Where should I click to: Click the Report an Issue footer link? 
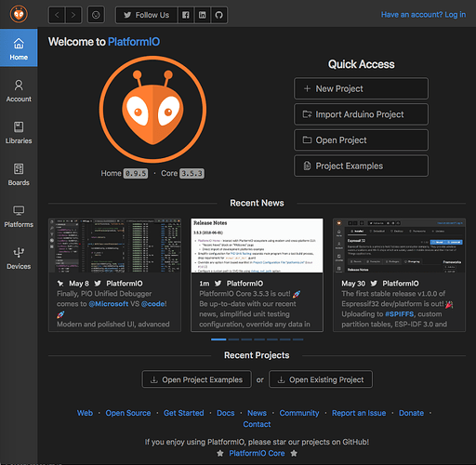click(x=359, y=413)
